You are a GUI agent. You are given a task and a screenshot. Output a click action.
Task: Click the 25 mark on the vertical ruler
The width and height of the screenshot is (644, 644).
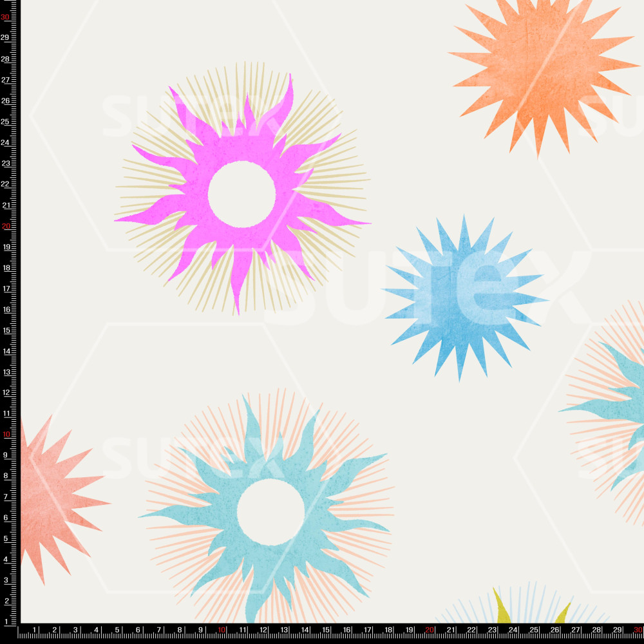point(5,122)
